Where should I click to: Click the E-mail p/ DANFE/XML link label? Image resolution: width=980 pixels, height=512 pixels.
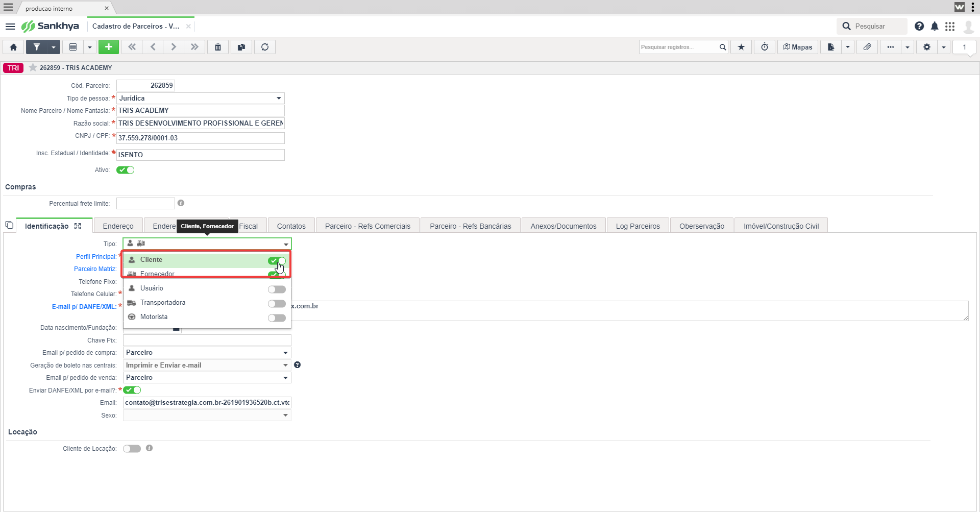[84, 307]
